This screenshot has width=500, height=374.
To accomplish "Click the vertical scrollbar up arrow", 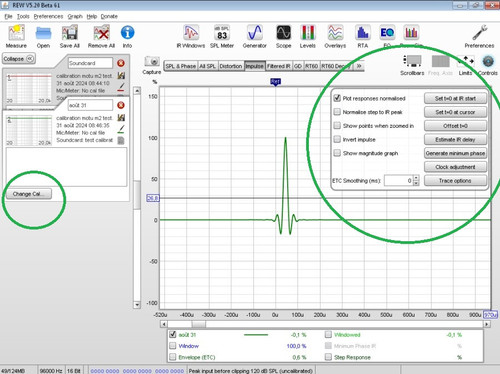I will [x=137, y=91].
